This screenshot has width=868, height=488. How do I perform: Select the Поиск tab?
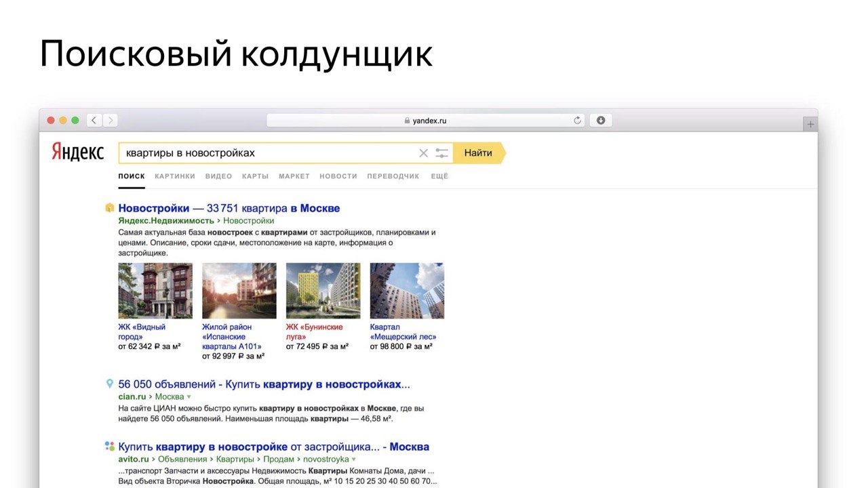132,176
